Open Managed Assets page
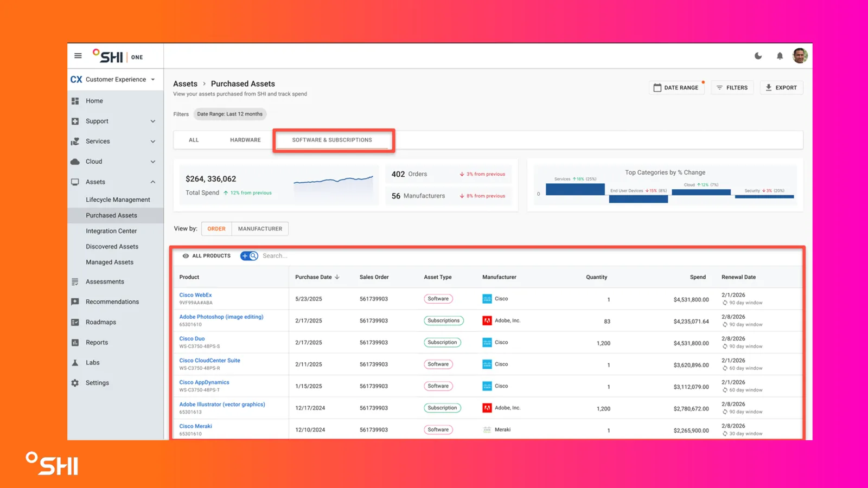 tap(110, 262)
